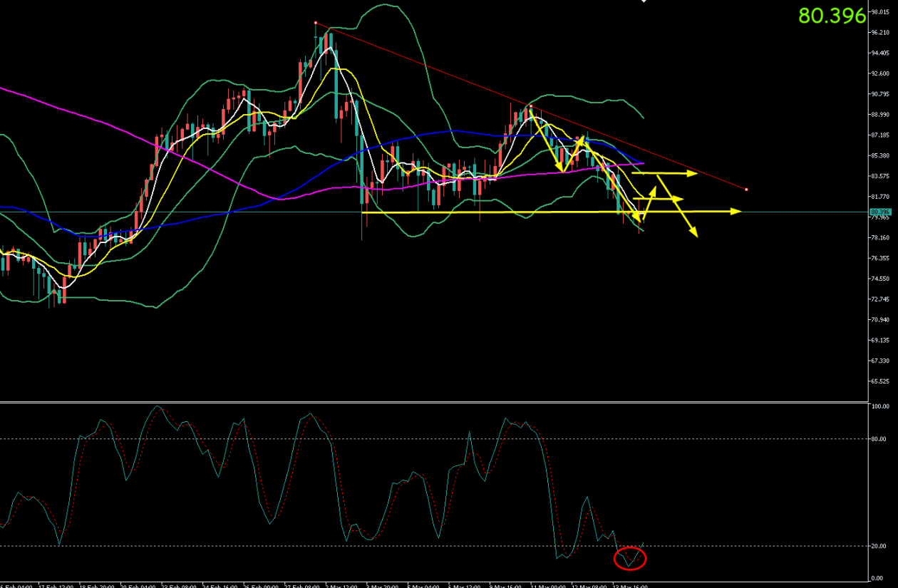This screenshot has height=588, width=898.
Task: Click the 65.525 label on the price axis
Action: [879, 382]
